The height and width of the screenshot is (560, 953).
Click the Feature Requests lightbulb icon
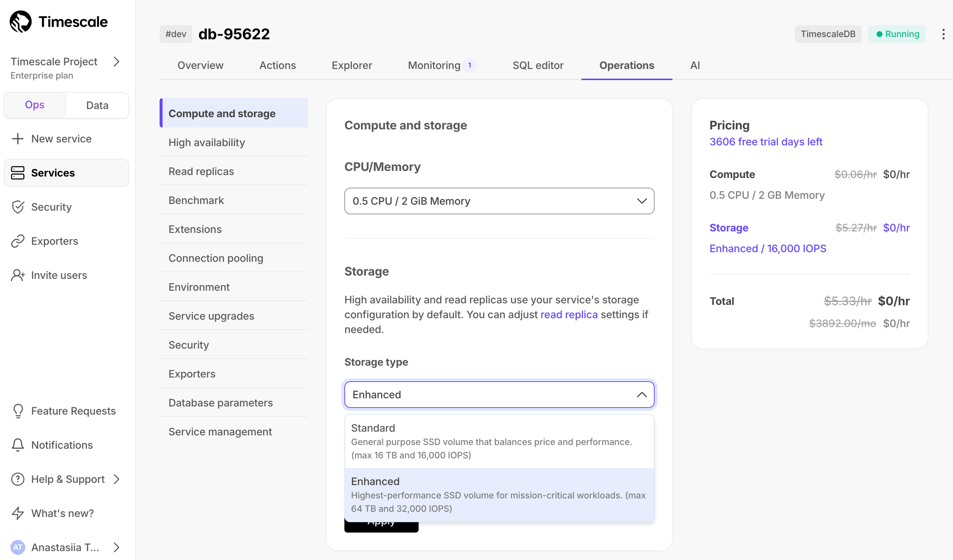click(x=18, y=411)
